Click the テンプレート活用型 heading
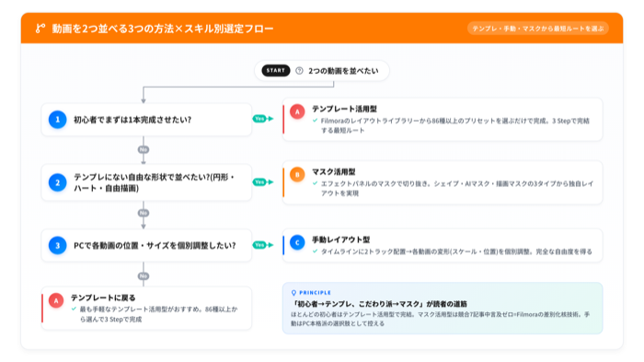The width and height of the screenshot is (644, 362). coord(344,109)
